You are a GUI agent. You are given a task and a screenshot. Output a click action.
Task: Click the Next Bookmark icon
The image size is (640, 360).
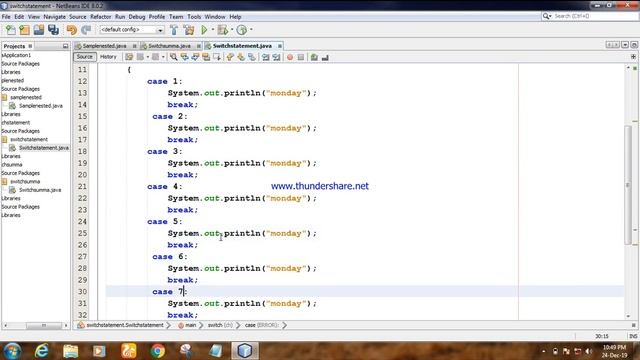click(241, 57)
